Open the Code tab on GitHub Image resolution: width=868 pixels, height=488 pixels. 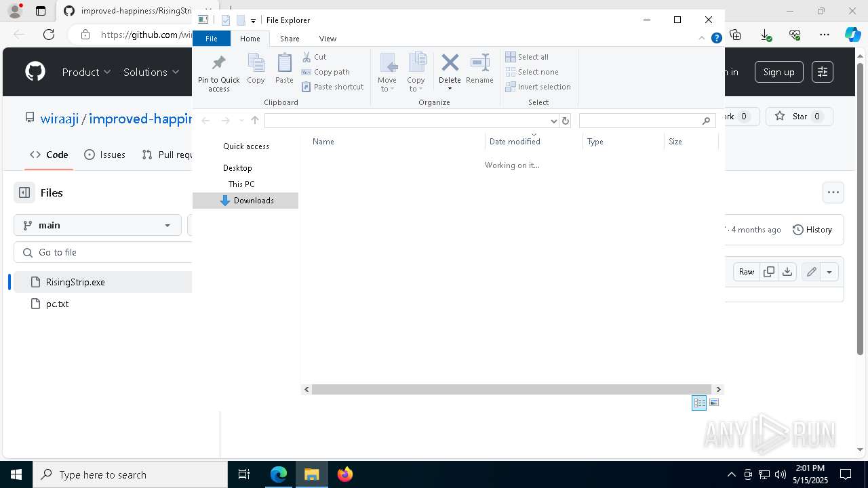49,155
